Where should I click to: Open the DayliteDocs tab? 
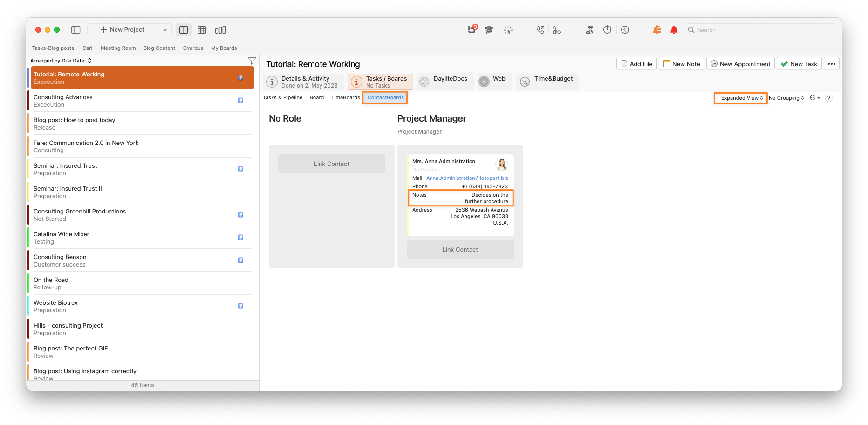point(445,82)
